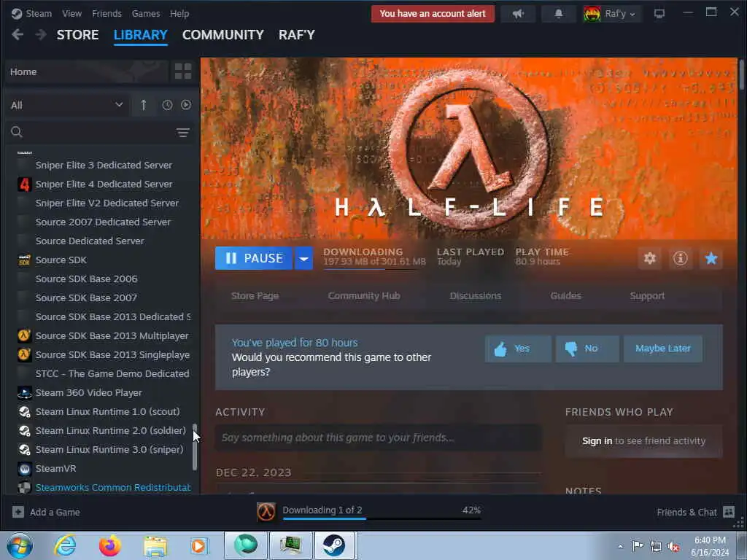
Task: Launch Firefox from the taskbar
Action: pyautogui.click(x=110, y=545)
